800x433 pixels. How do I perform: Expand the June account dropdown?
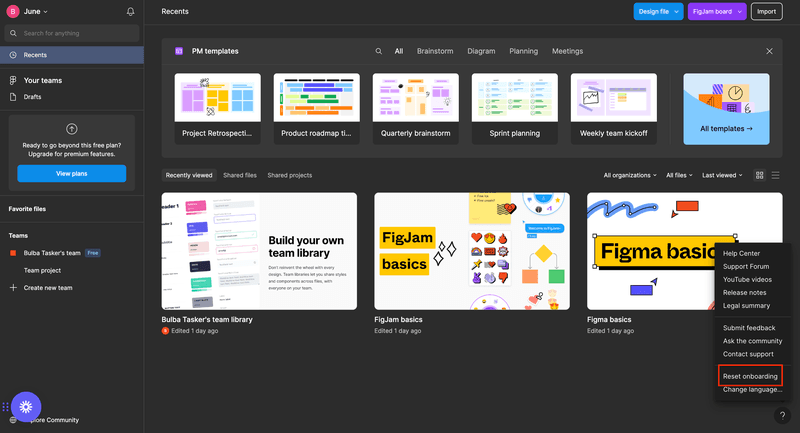[28, 12]
